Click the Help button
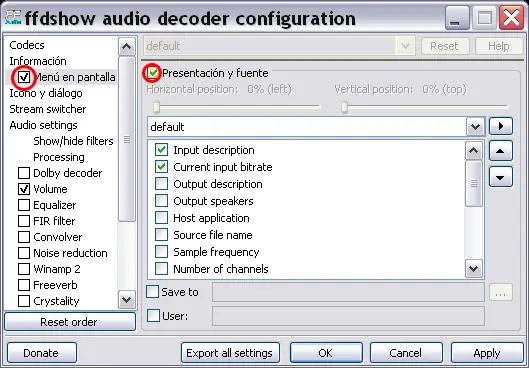 click(499, 46)
